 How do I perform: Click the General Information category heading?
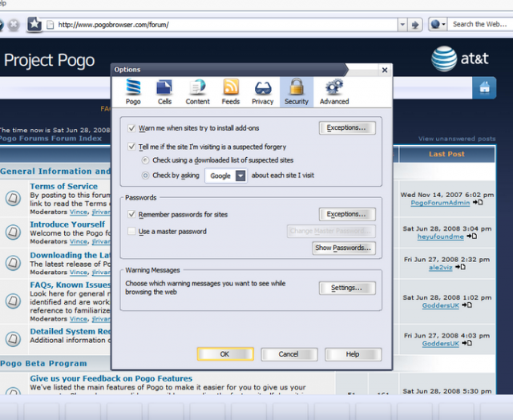(x=55, y=171)
